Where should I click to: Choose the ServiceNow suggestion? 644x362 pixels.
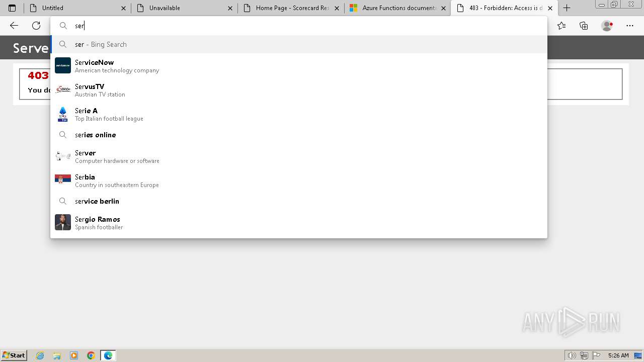point(299,66)
